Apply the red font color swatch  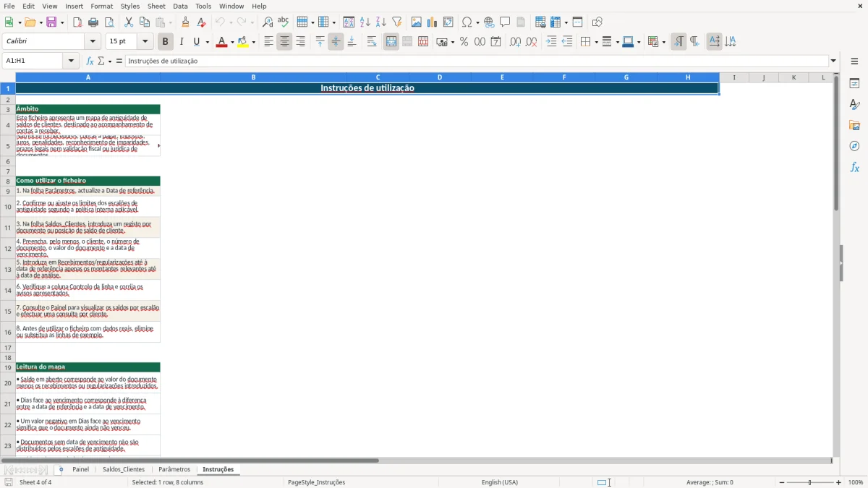221,42
